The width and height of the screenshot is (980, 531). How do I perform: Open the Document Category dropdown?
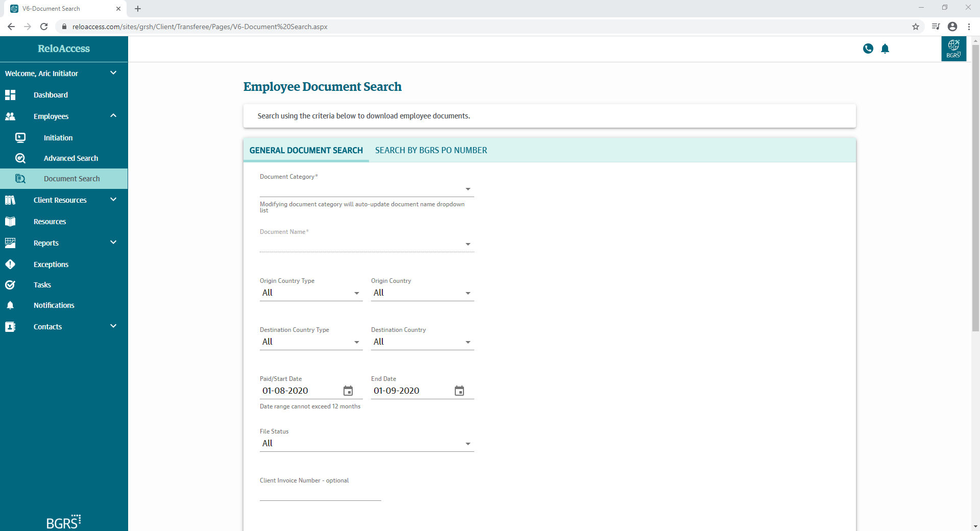(x=366, y=189)
